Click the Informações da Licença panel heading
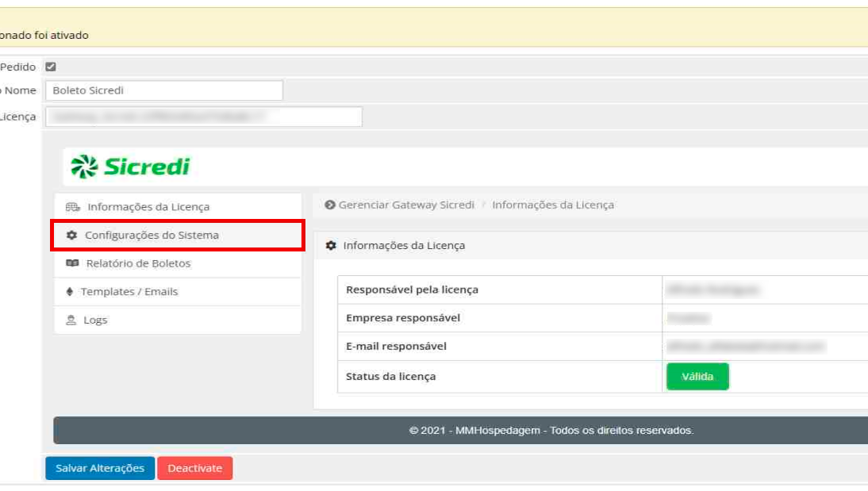 404,245
